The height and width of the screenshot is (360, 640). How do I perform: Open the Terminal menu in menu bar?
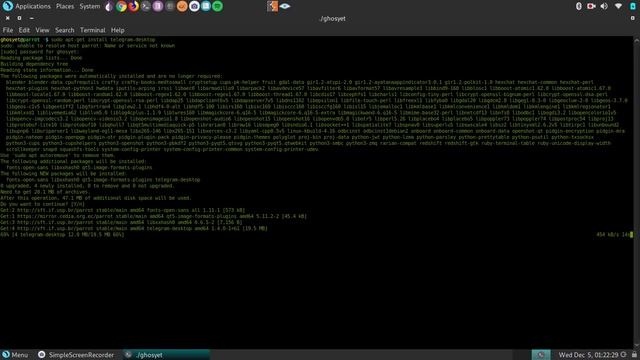click(93, 30)
